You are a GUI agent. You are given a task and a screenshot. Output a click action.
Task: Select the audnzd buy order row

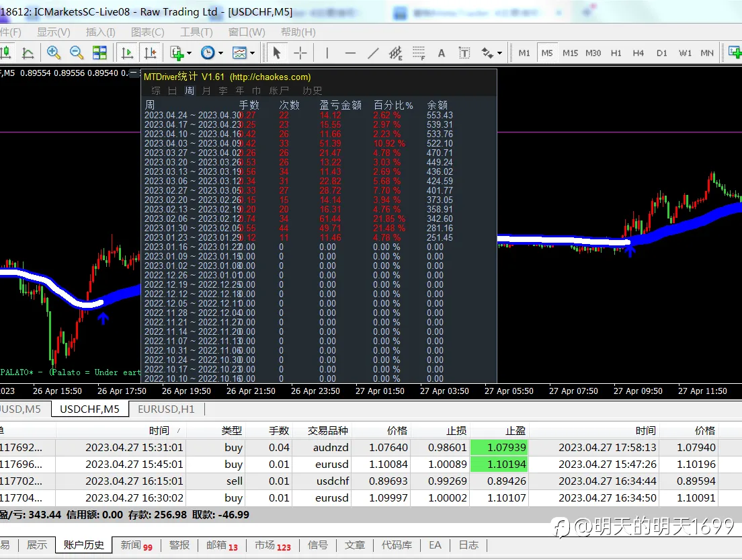pos(371,447)
